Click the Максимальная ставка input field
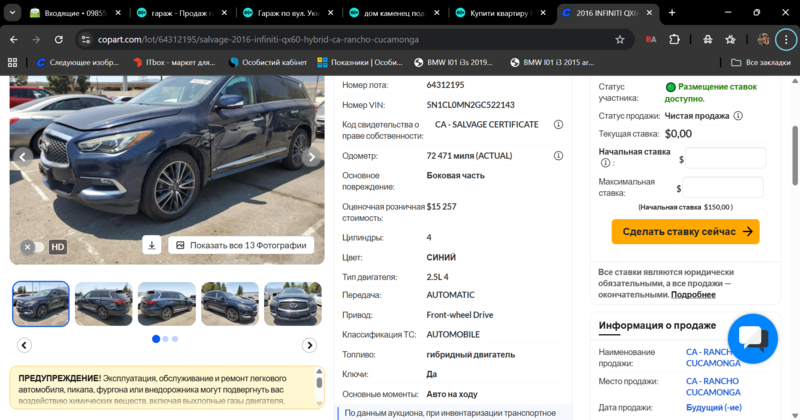Screen dimensions: 800x420 [x=722, y=187]
